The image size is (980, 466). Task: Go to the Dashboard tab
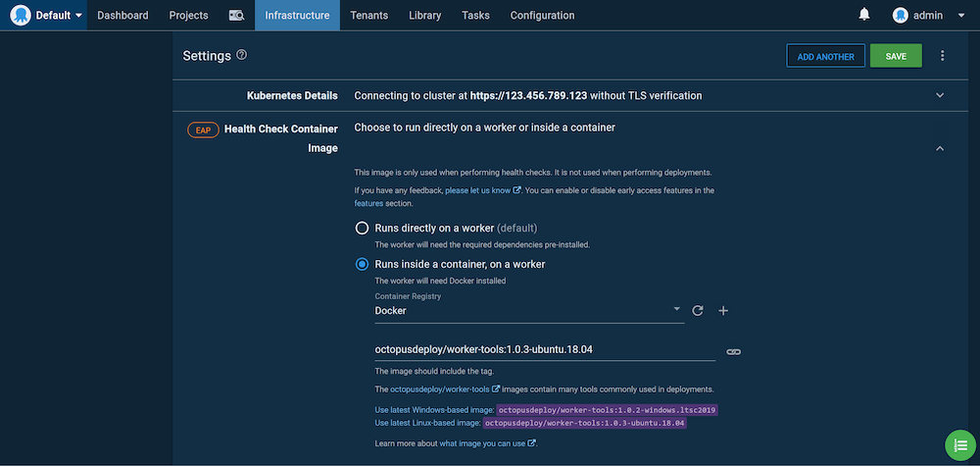point(122,16)
